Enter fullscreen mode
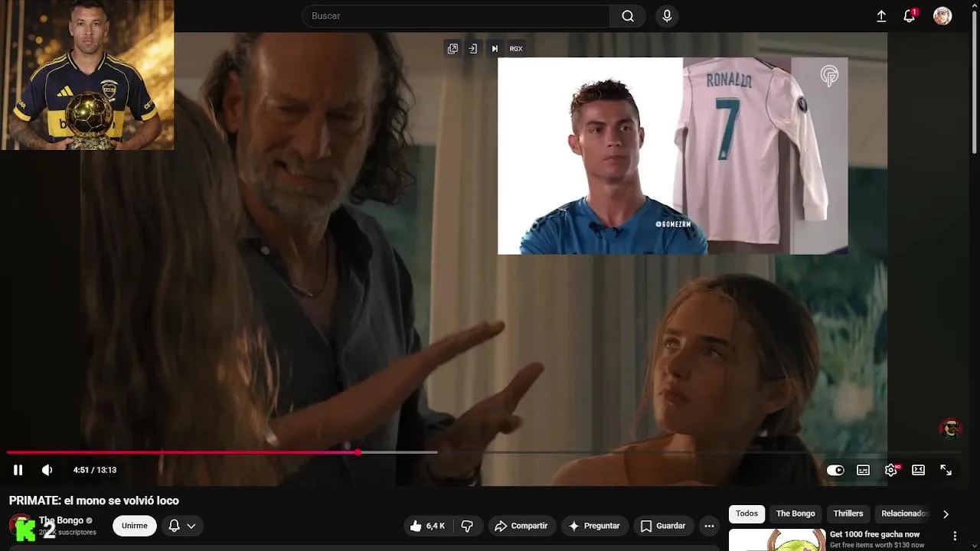 click(x=946, y=470)
